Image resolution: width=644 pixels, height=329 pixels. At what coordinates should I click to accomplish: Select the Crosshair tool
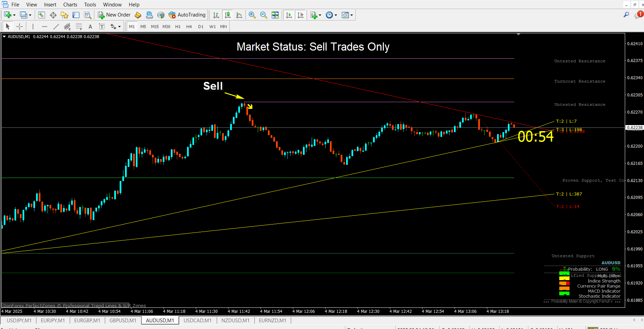click(x=20, y=27)
